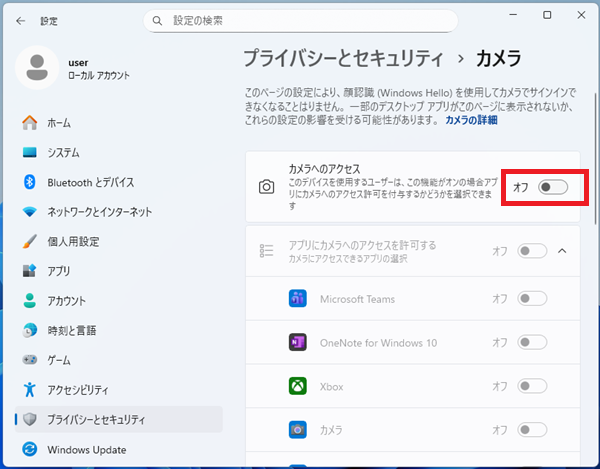Open ゲーム settings page

(x=119, y=360)
